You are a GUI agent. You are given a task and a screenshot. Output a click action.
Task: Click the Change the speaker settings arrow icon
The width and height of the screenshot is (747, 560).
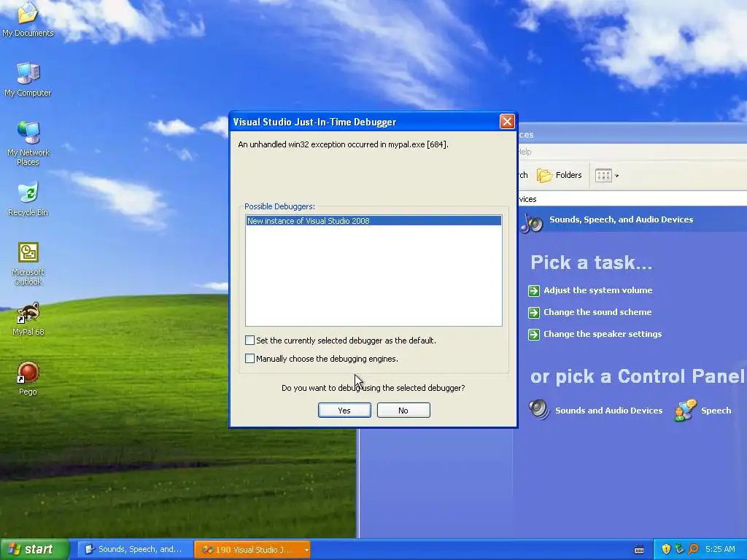533,334
